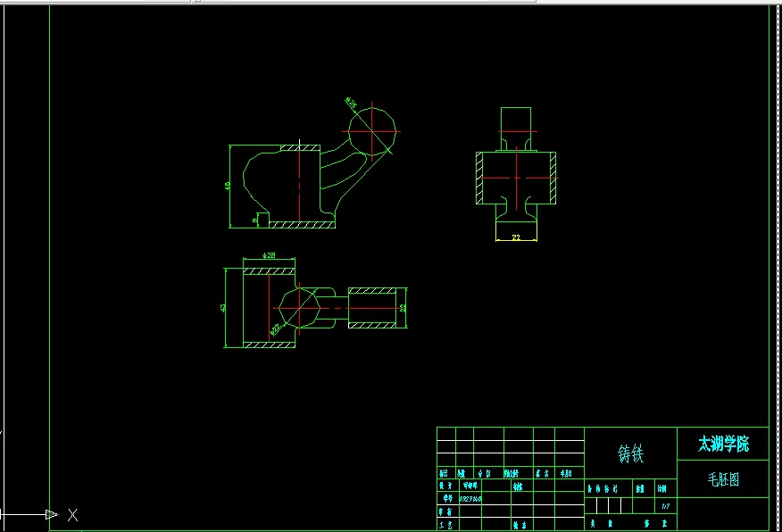Viewport: 782px width, 532px height.
Task: Select the 毛坯图 drawing name text
Action: 723,479
